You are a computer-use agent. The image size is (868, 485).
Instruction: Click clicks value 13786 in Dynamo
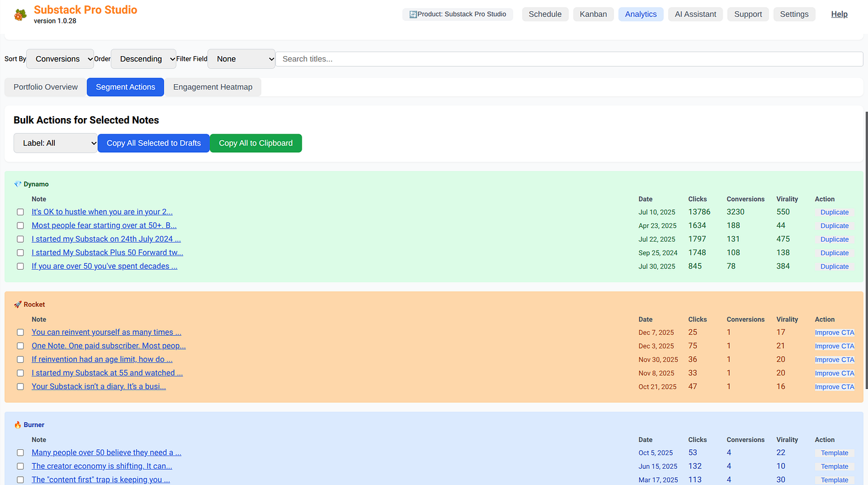[x=699, y=212]
